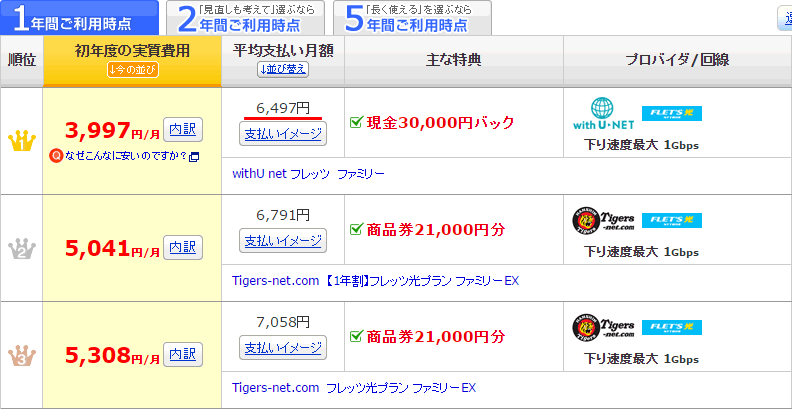Click the Tigers-net.com logo in third row
The width and height of the screenshot is (792, 409).
pyautogui.click(x=603, y=328)
